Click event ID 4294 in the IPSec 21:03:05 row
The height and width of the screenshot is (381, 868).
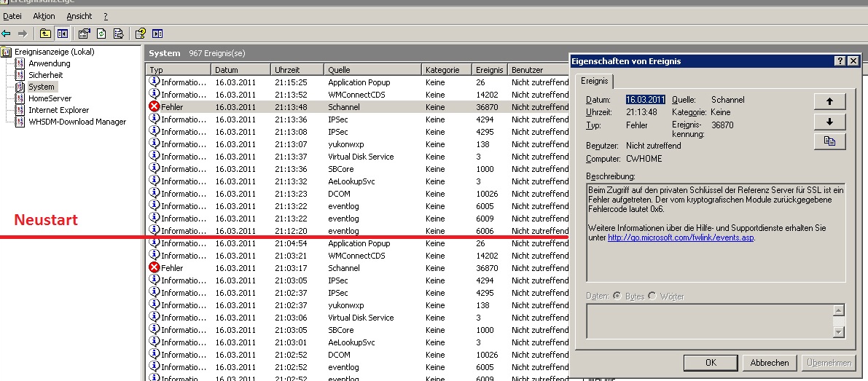pos(485,280)
